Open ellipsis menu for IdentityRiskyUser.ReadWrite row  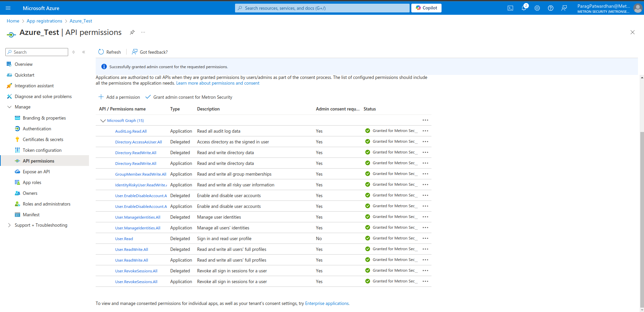tap(425, 184)
